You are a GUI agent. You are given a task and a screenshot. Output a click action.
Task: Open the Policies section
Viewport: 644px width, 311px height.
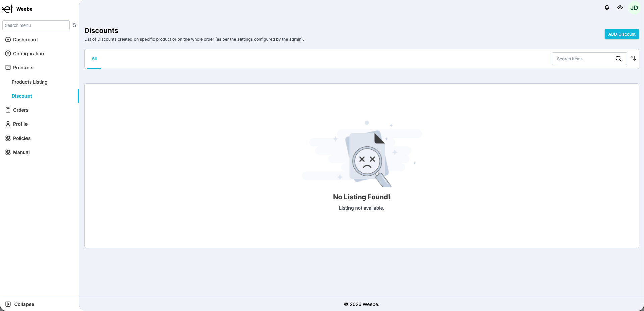21,138
